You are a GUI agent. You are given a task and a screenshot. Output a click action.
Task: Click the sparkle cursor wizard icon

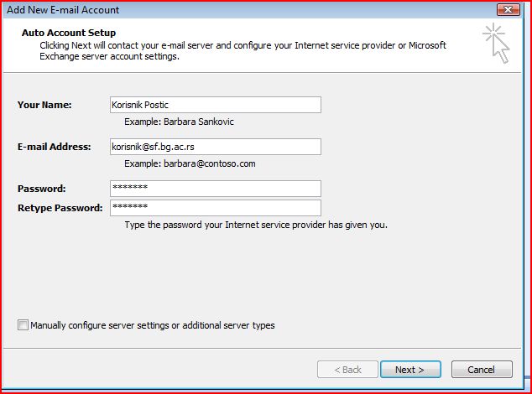tap(497, 43)
